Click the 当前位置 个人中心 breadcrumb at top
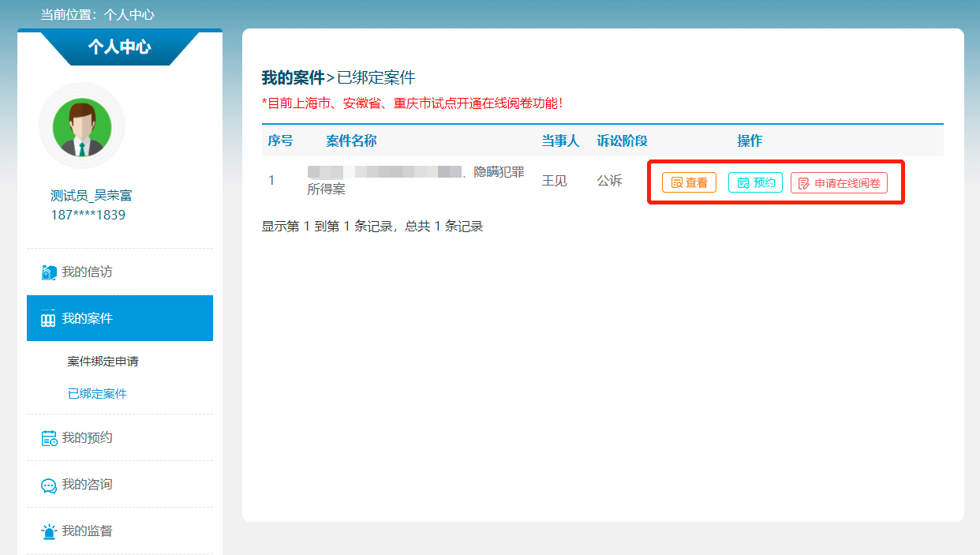The width and height of the screenshot is (980, 555). pyautogui.click(x=98, y=14)
